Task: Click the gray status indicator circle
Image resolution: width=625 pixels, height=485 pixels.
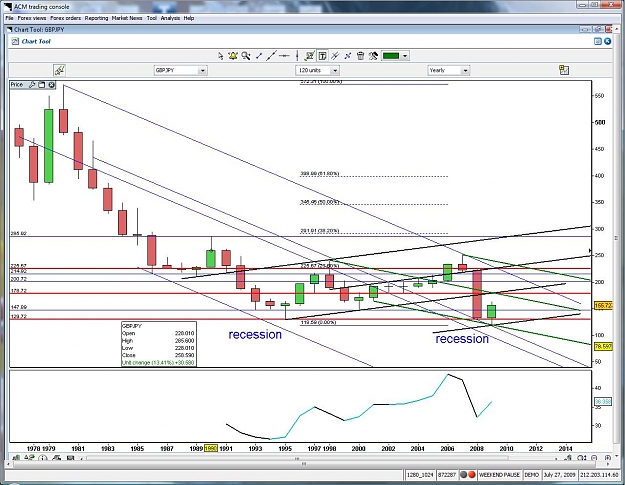Action: (464, 475)
